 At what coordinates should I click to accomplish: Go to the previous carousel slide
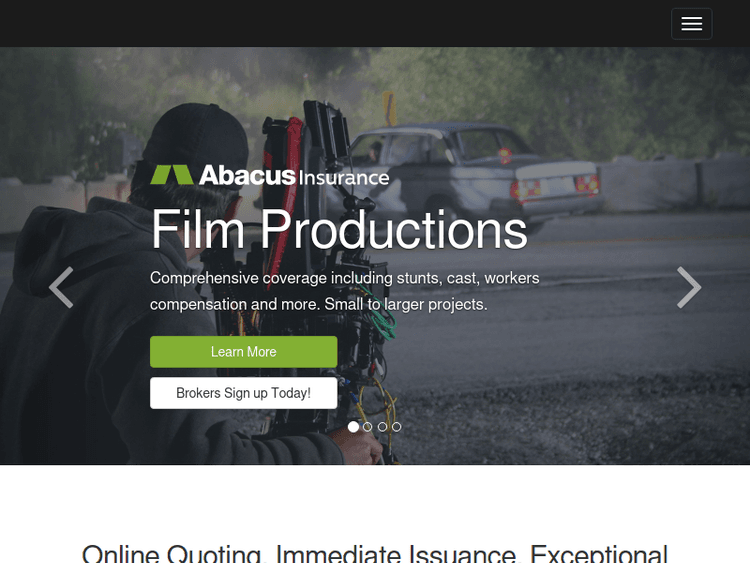(61, 287)
